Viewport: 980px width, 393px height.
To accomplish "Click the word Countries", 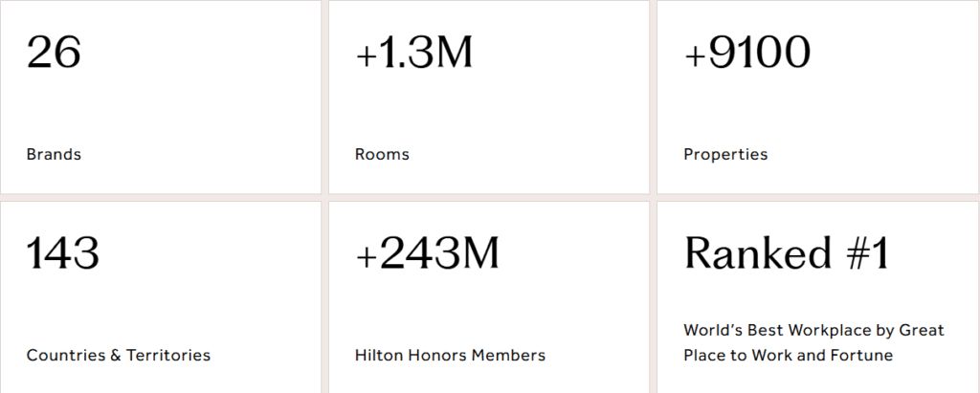I will click(x=65, y=356).
